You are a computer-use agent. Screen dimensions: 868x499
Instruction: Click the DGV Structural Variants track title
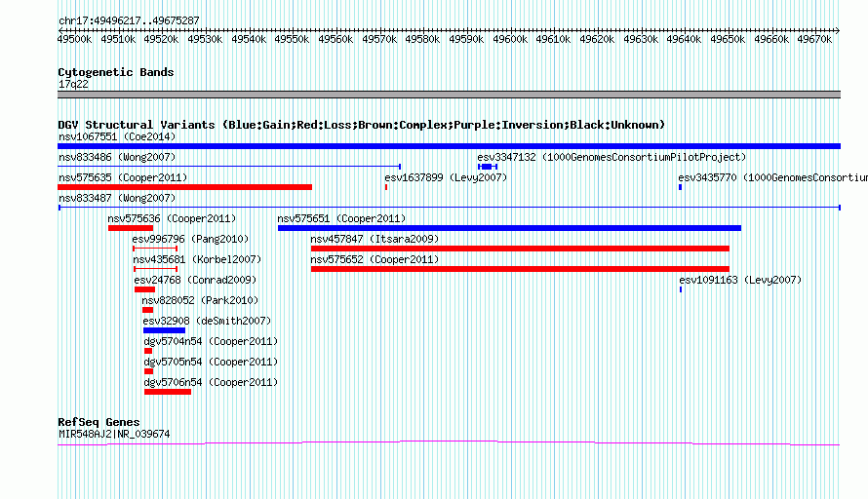click(361, 125)
